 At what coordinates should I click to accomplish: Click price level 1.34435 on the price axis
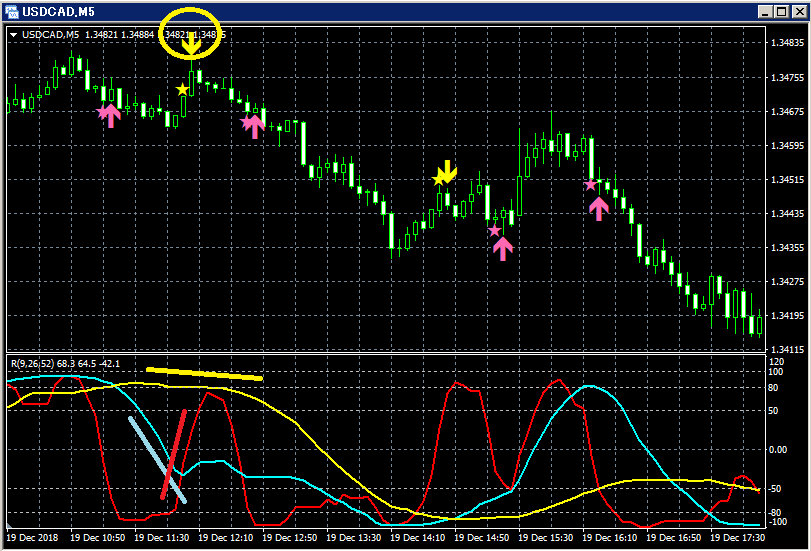[787, 214]
